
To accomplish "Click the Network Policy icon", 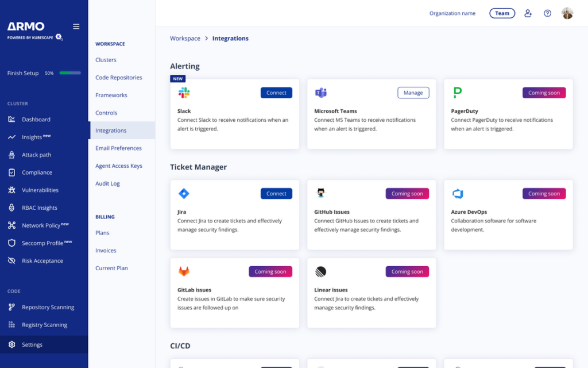I will (x=11, y=225).
